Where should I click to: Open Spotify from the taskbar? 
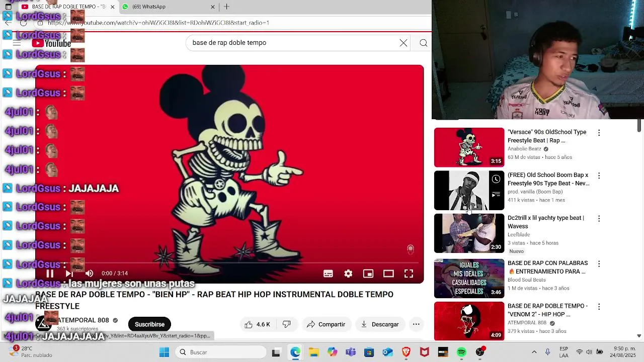[x=461, y=352]
